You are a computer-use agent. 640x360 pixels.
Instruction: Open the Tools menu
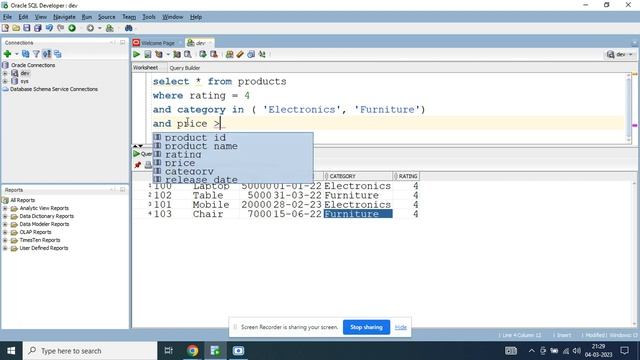tap(149, 17)
